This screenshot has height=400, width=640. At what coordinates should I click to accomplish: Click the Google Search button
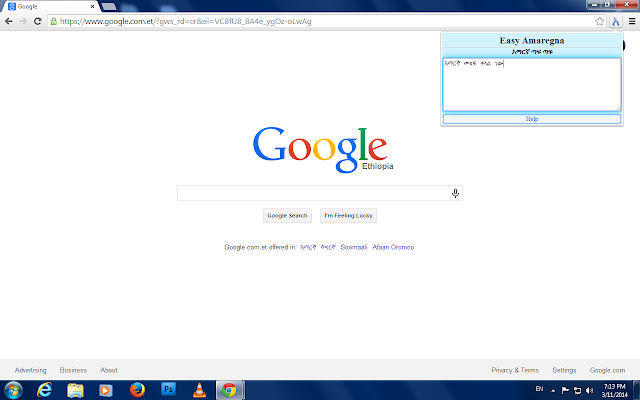click(287, 216)
